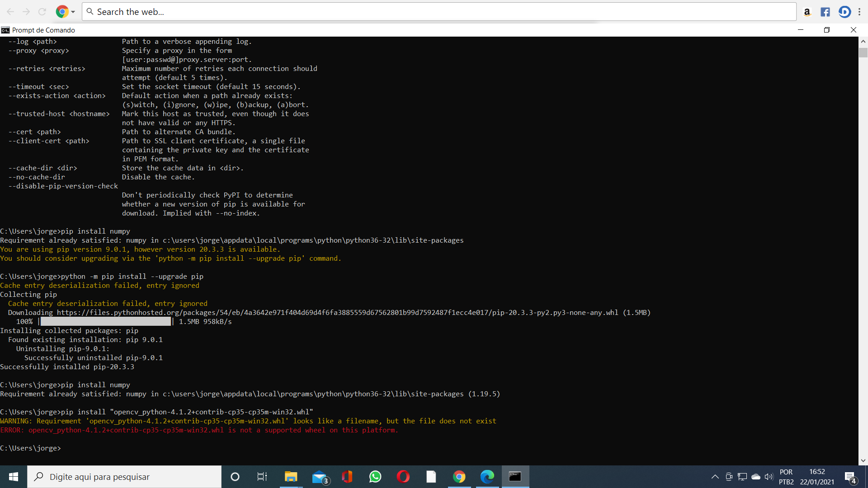Screen dimensions: 868x488
Task: Click the browser back arrow
Action: (x=10, y=12)
